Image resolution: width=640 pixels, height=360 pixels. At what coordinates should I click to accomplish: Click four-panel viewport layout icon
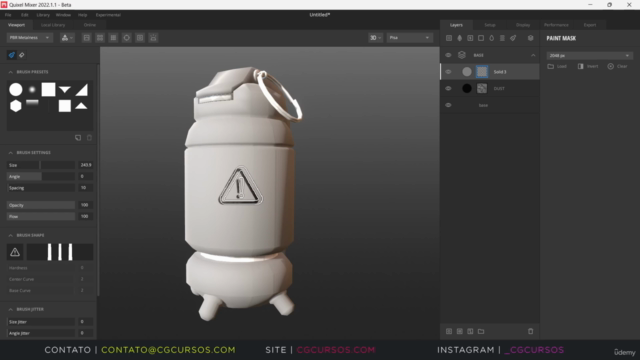click(x=100, y=38)
